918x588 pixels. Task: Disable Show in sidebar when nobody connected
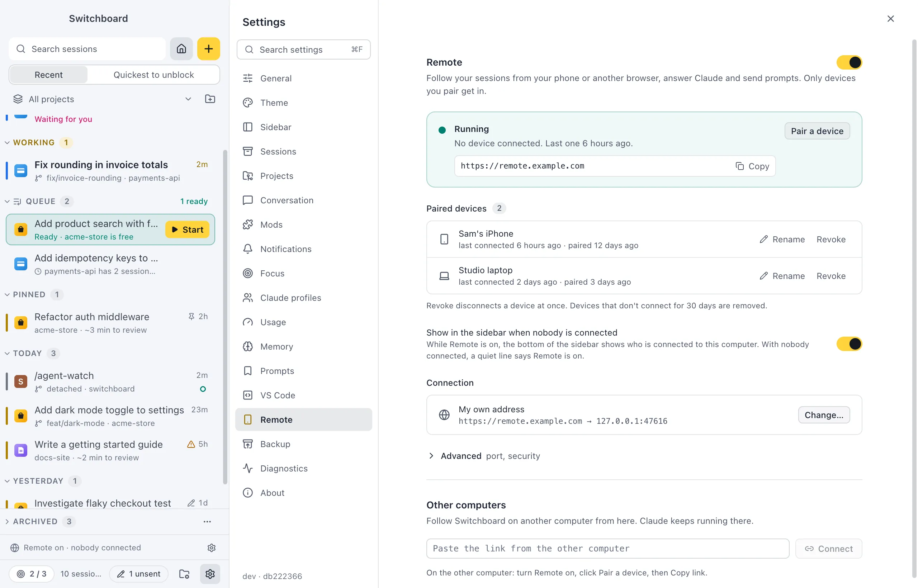pyautogui.click(x=849, y=343)
